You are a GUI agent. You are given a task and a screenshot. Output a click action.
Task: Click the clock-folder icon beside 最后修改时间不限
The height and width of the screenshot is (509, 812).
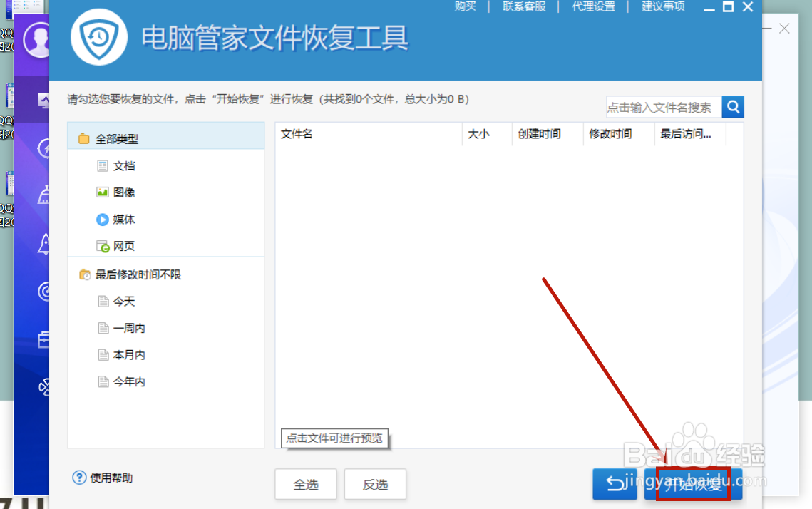point(84,274)
